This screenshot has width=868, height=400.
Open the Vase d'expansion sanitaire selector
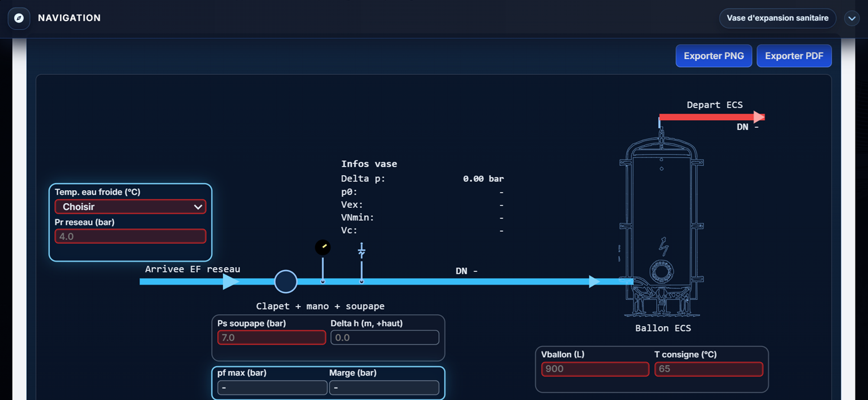pos(778,18)
